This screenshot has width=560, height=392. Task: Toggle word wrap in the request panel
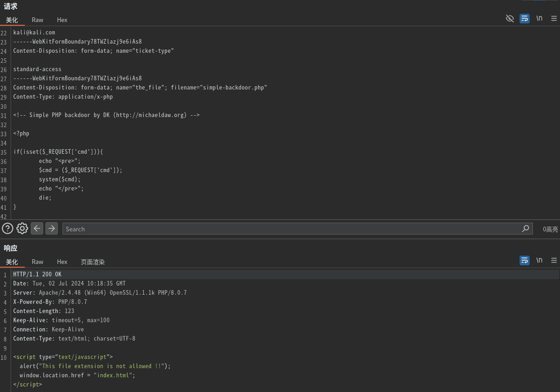525,18
